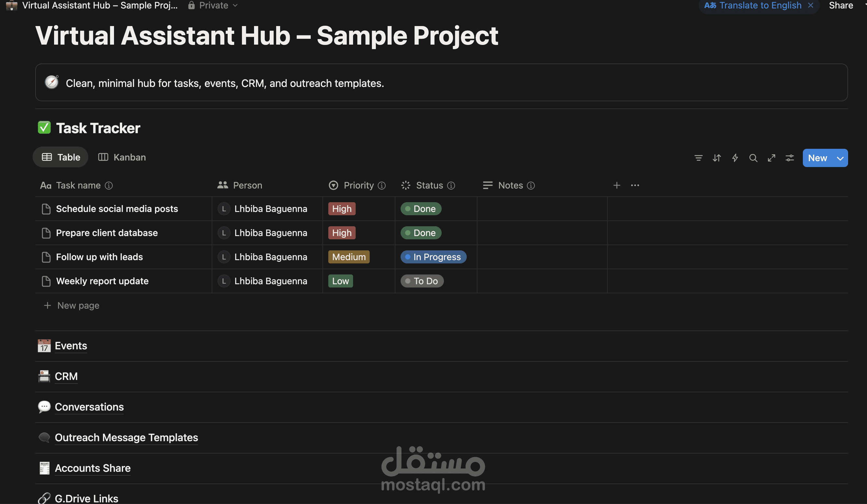Click the plus icon to add a property
This screenshot has height=504, width=867.
(617, 185)
